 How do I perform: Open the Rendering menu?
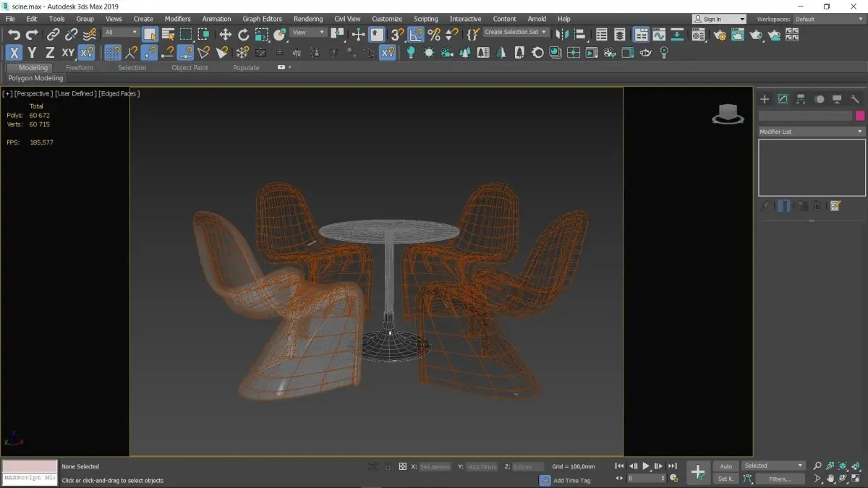(308, 19)
